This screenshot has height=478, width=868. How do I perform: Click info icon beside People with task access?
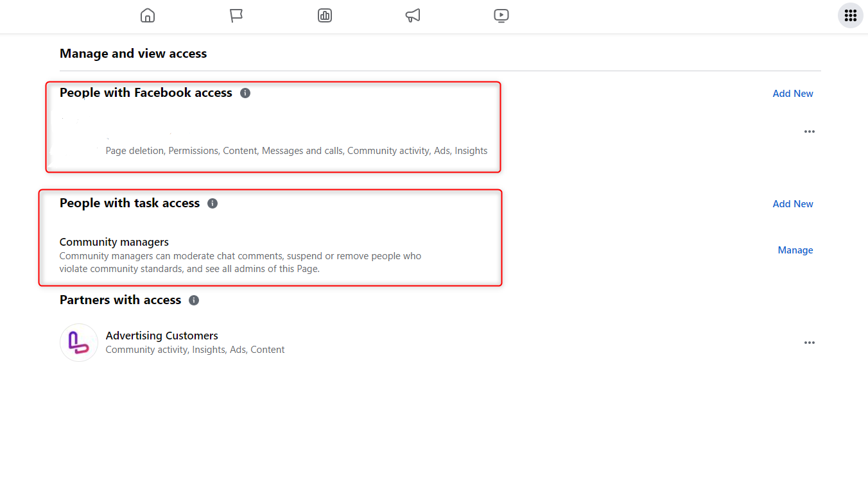point(213,203)
